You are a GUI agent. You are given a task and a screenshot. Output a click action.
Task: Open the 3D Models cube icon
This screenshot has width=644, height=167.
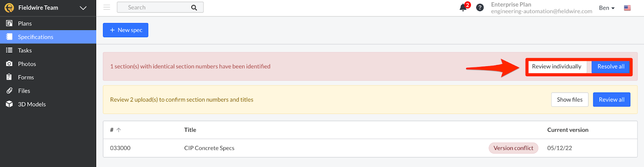[x=9, y=104]
